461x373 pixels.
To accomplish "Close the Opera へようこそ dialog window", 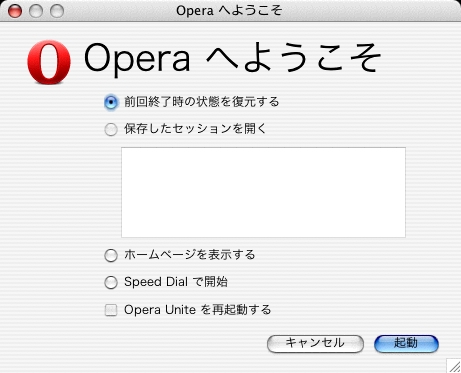I will [15, 11].
